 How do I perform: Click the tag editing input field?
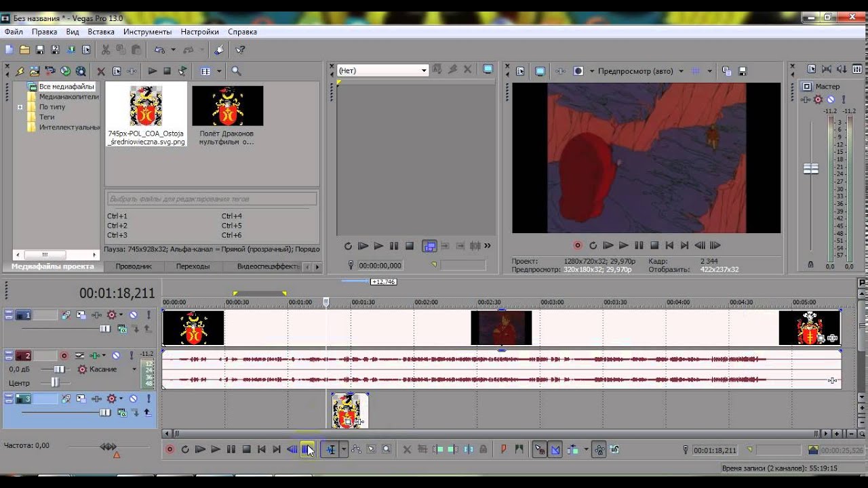pos(212,199)
